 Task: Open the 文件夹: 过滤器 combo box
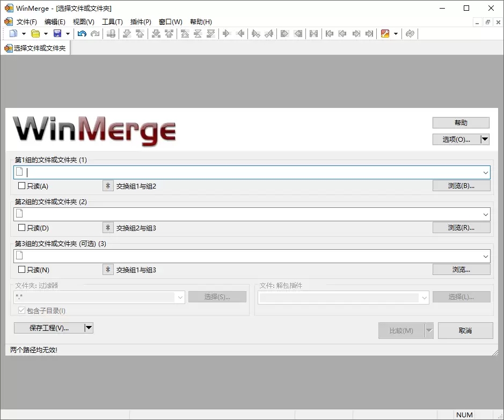click(99, 298)
